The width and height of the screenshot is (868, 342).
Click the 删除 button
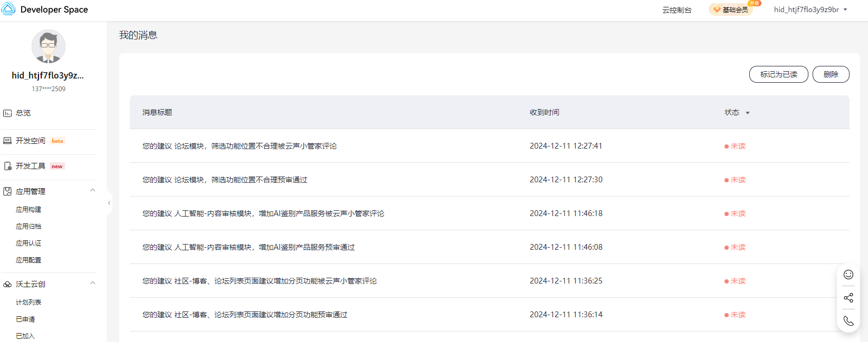tap(831, 74)
